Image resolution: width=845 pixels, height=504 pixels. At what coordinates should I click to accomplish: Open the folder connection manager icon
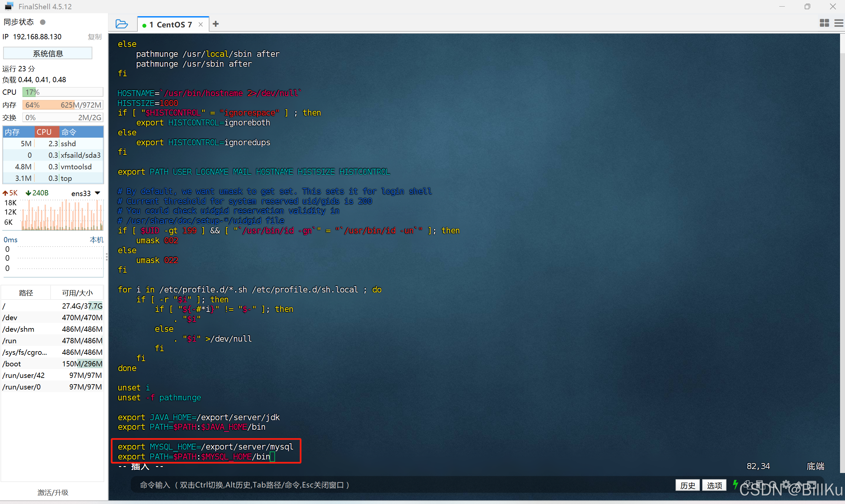[121, 24]
